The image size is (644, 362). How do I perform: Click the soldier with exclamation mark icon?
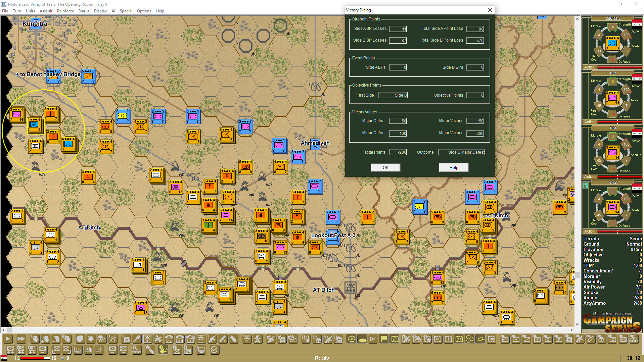pyautogui.click(x=113, y=339)
